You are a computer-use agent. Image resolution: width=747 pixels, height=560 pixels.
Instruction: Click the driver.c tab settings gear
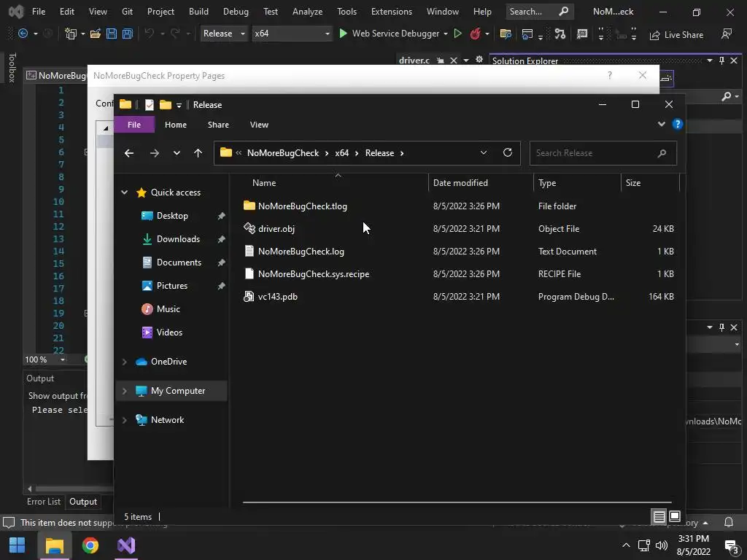point(479,60)
